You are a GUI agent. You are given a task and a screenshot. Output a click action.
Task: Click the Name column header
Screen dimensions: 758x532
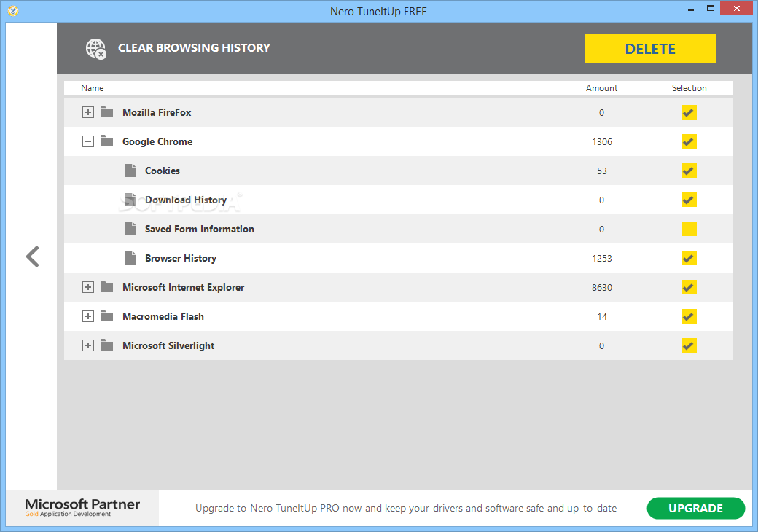92,88
